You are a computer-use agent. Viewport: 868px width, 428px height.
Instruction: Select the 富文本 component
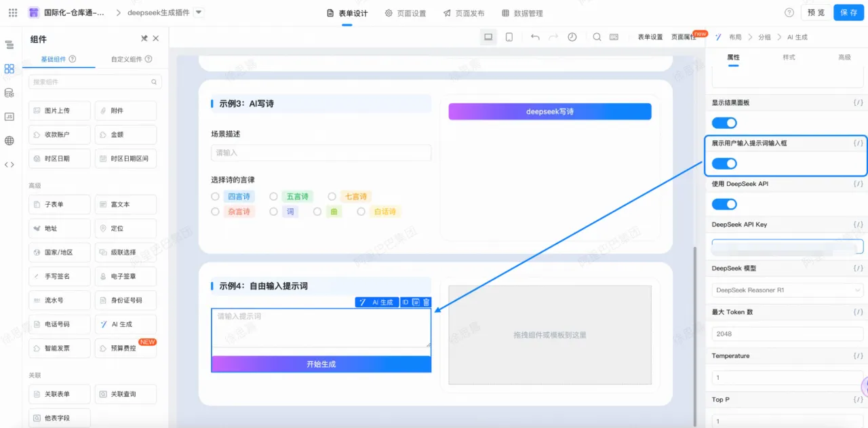click(x=125, y=204)
